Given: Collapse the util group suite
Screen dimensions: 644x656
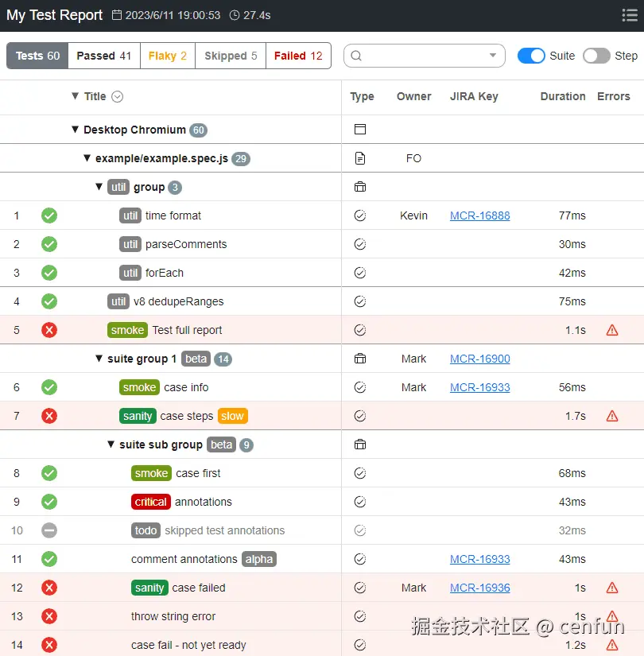Looking at the screenshot, I should click(99, 187).
